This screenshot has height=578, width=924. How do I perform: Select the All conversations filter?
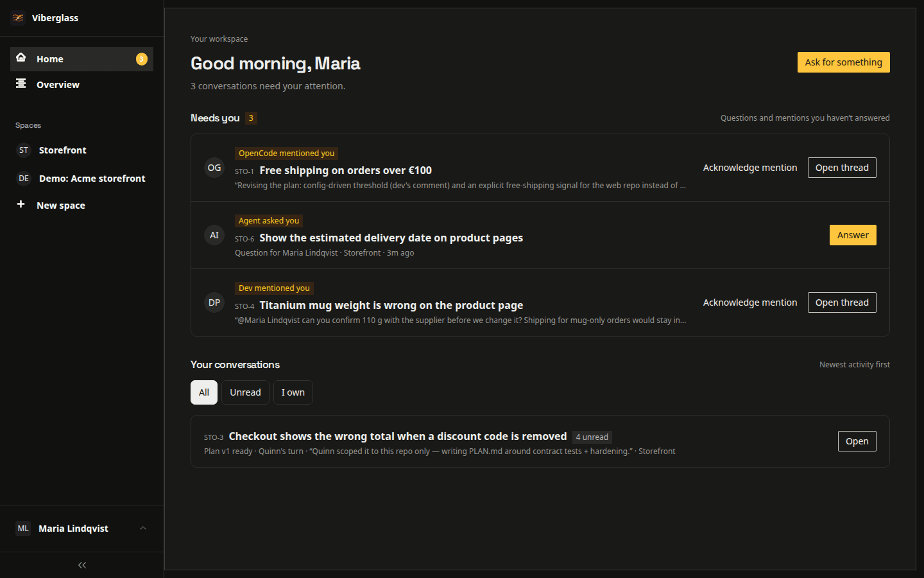coord(204,392)
